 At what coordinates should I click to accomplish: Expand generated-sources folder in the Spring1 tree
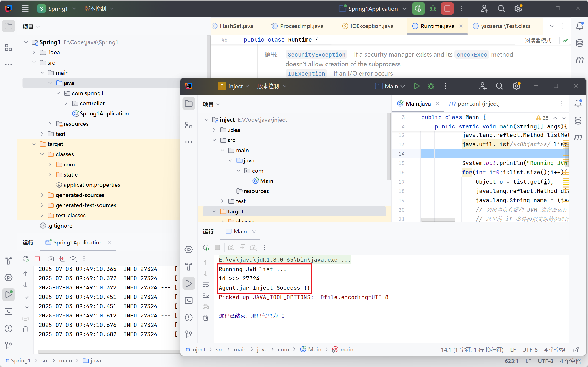42,195
